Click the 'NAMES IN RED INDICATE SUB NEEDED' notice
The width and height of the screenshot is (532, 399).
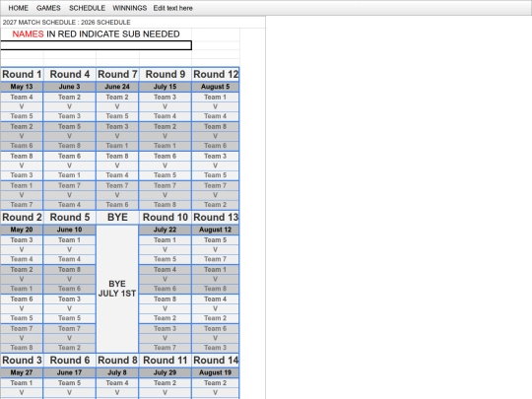point(96,33)
